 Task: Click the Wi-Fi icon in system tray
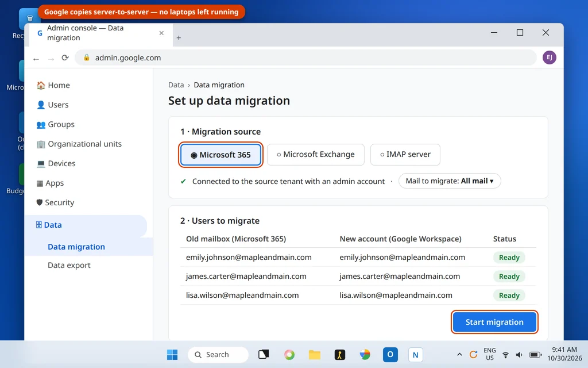click(x=505, y=355)
